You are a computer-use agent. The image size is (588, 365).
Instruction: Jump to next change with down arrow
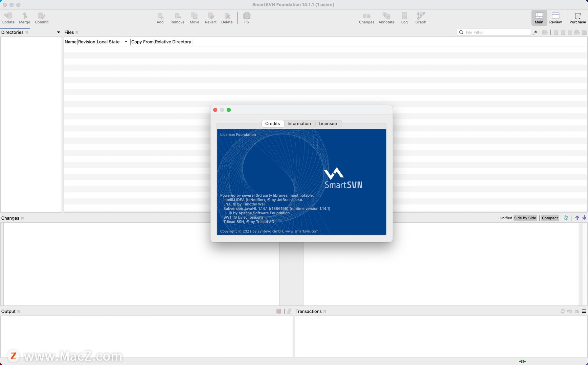point(584,218)
